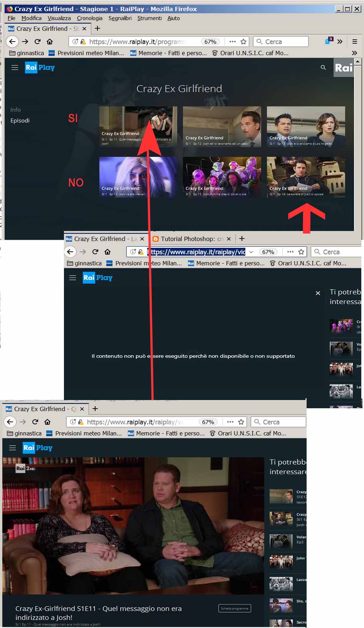Open the Firefox hamburger menu in top window
364x628 pixels.
pos(355,42)
